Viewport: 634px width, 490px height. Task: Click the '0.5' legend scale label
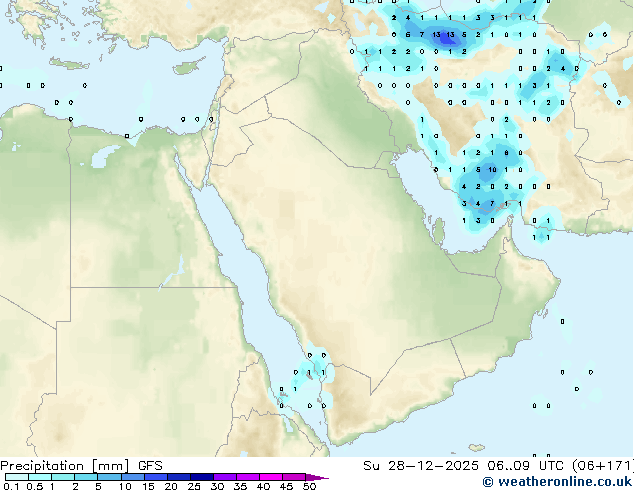point(35,486)
